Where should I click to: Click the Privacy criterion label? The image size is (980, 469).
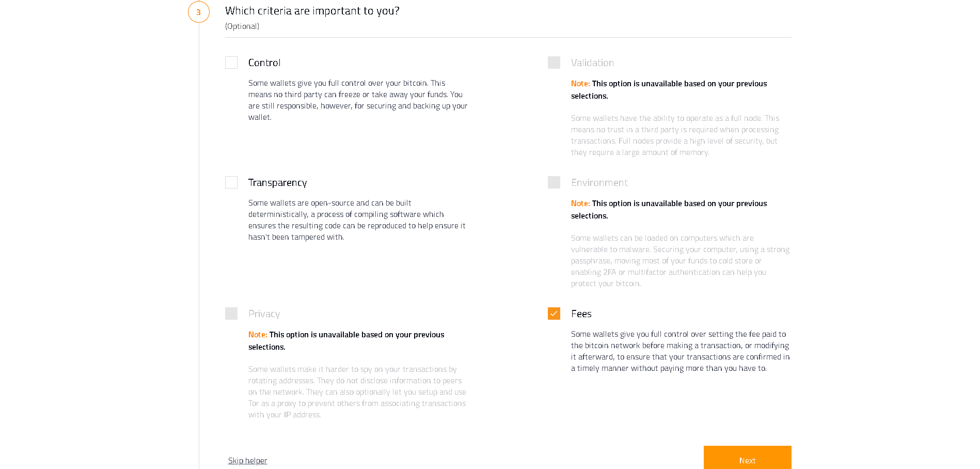(x=264, y=314)
